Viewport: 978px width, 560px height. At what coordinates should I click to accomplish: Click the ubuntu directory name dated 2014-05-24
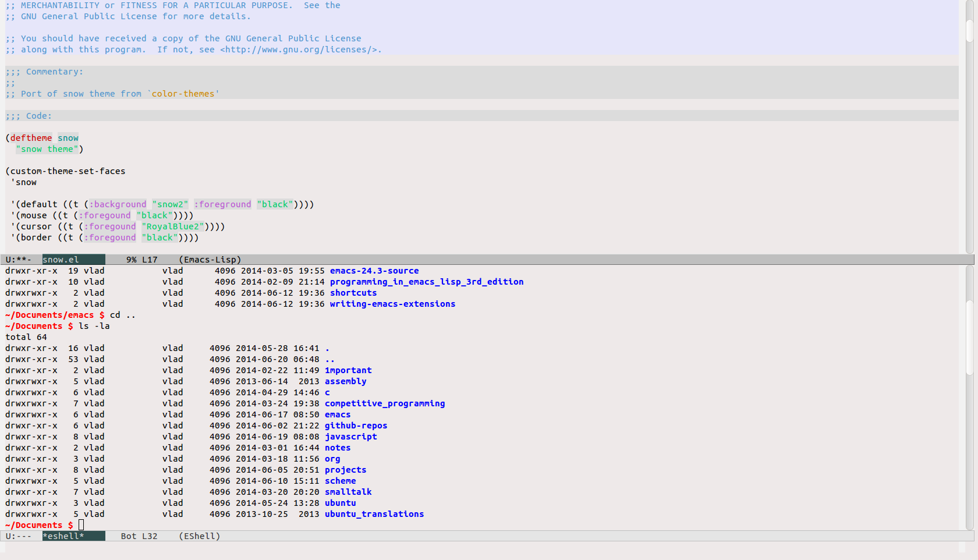(x=341, y=503)
